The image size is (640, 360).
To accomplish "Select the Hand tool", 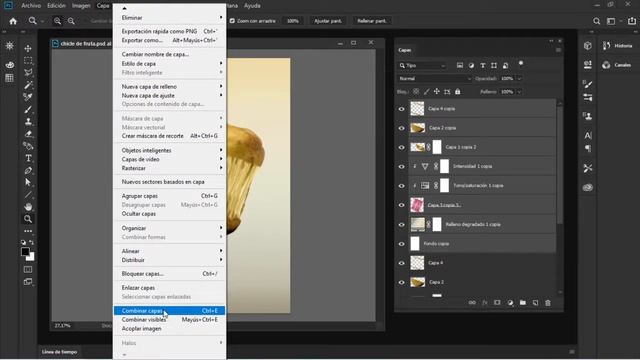I will click(x=28, y=207).
